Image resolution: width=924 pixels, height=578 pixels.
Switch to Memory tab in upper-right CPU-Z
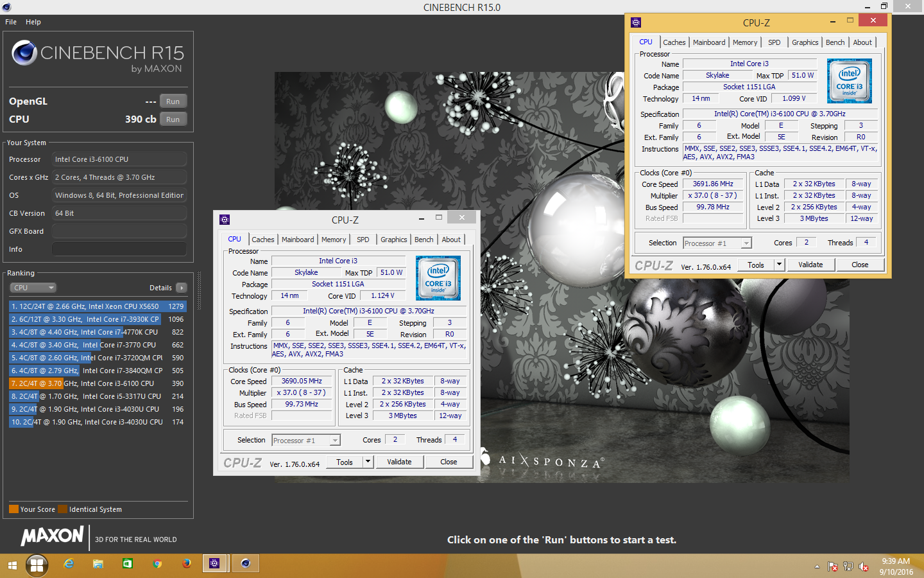(745, 42)
